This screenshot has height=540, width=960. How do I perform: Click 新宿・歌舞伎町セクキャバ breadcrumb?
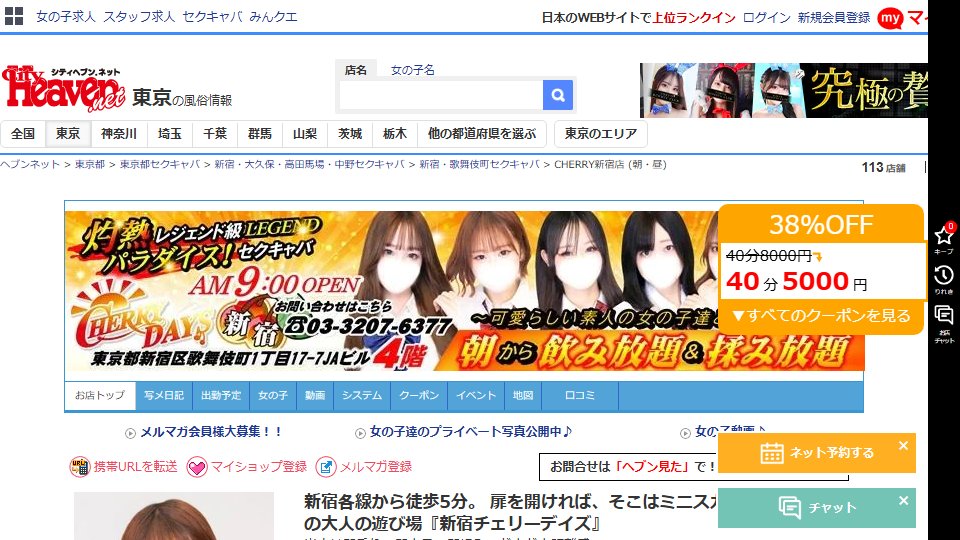point(479,164)
